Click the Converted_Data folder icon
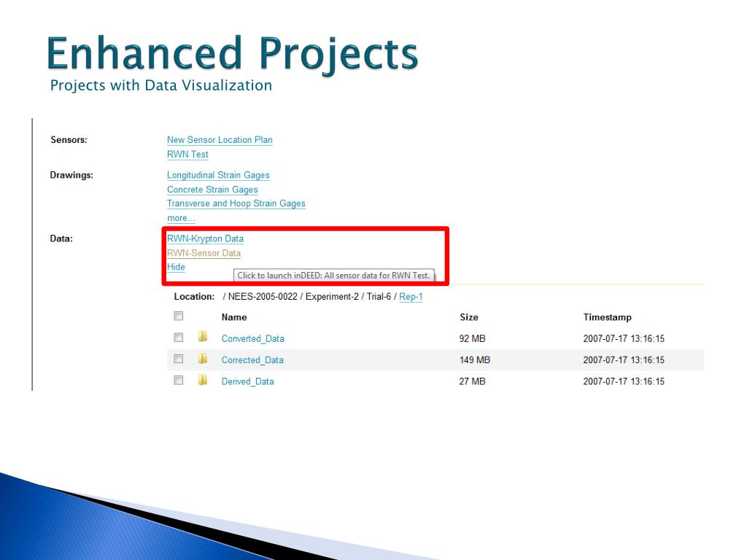Viewport: 747px width, 560px height. click(x=203, y=337)
